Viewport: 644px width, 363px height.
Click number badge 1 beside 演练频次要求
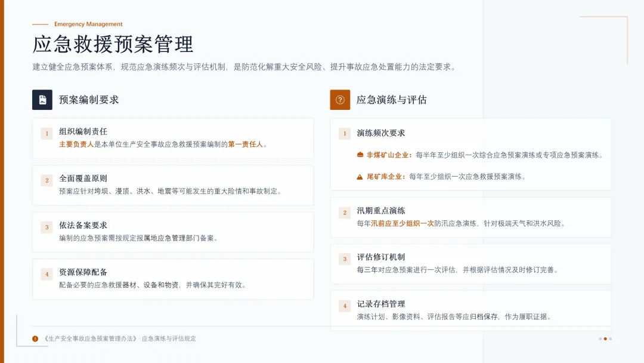(345, 134)
